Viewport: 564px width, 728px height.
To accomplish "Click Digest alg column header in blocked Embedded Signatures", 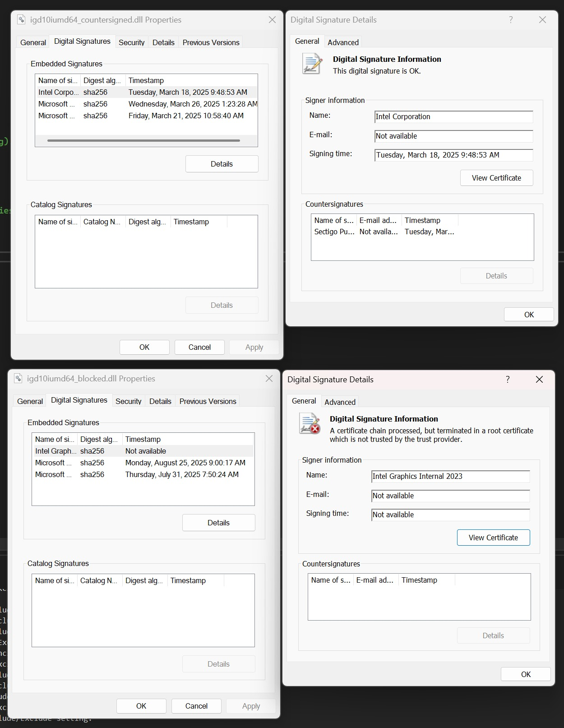I will (x=99, y=439).
